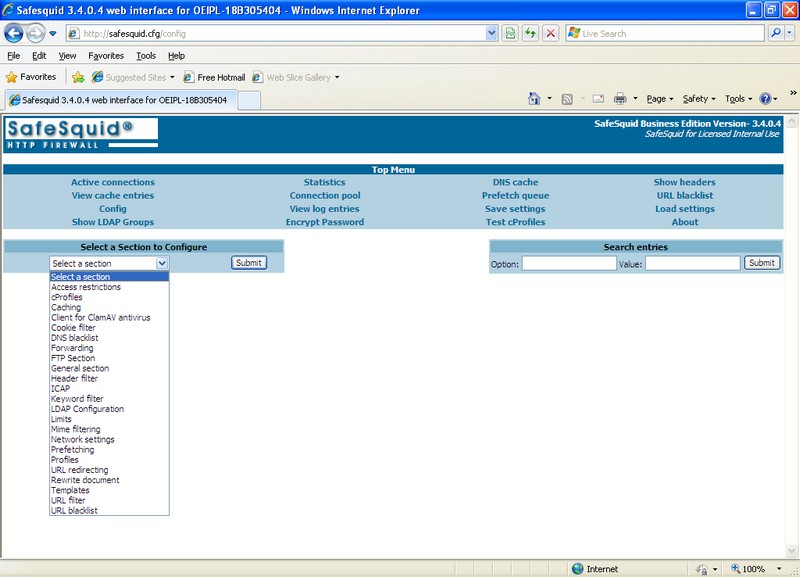Click the Add to Favorites Bar icon
This screenshot has width=800, height=577.
coord(78,77)
